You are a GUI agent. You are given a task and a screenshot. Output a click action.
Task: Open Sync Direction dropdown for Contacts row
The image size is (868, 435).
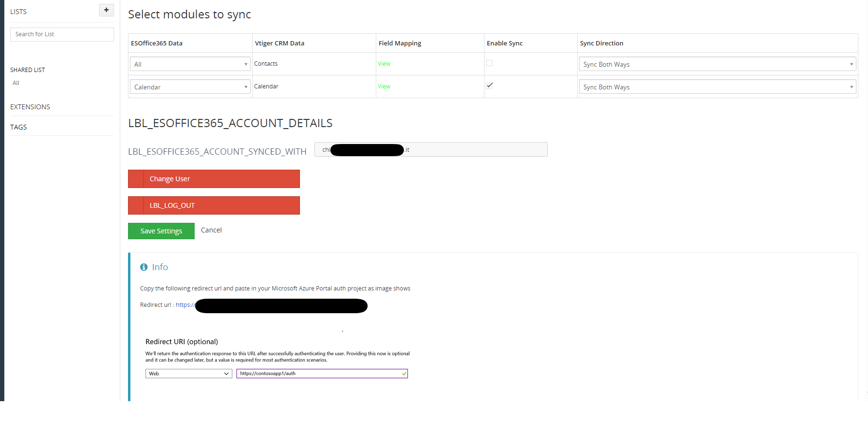718,64
